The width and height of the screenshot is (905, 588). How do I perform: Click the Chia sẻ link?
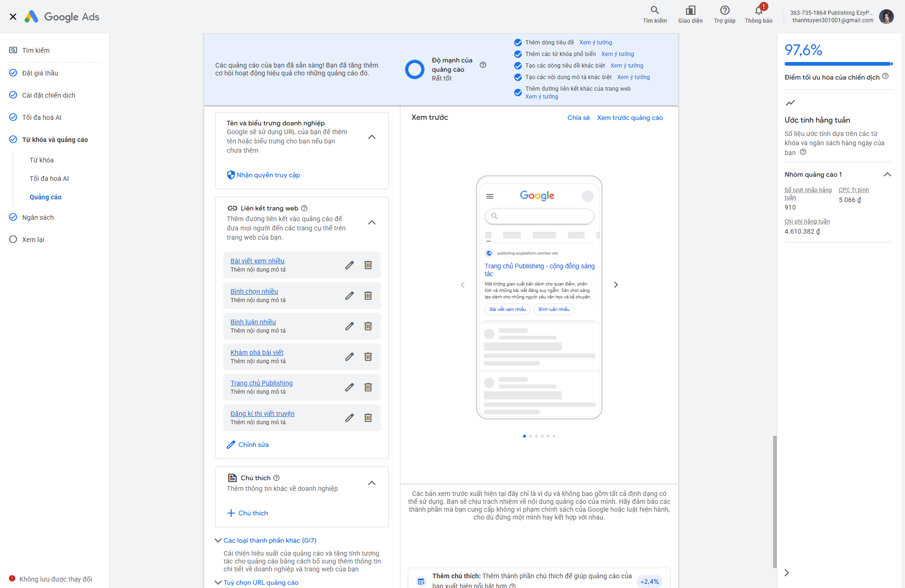pos(579,118)
